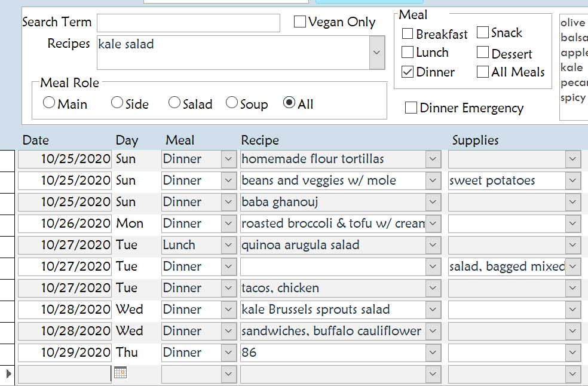
Task: Click the recipe field containing 86
Action: [332, 353]
